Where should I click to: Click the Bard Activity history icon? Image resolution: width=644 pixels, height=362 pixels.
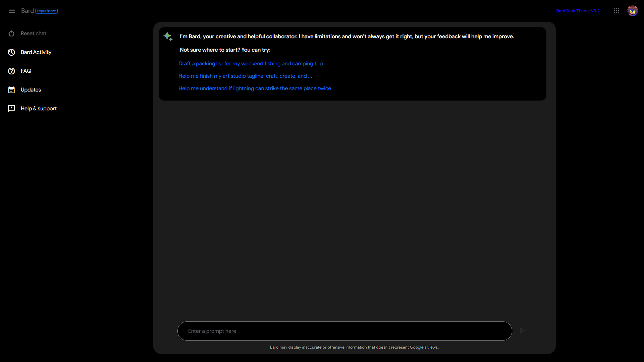(x=11, y=52)
